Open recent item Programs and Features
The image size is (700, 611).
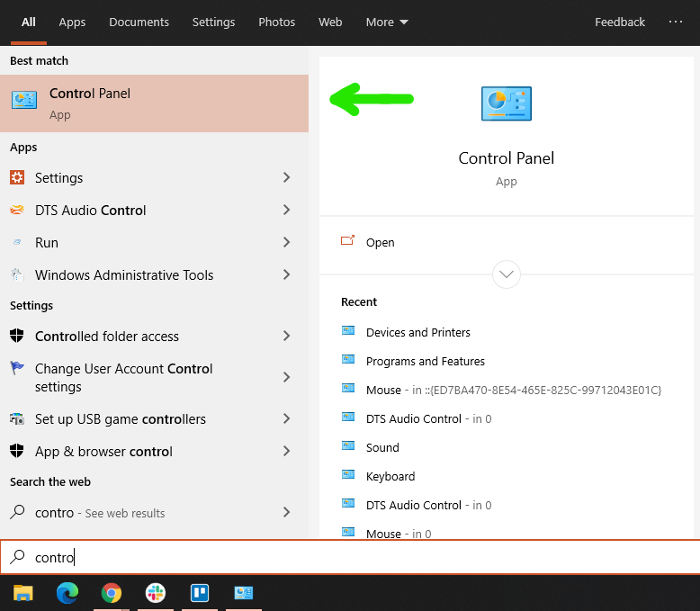coord(425,362)
